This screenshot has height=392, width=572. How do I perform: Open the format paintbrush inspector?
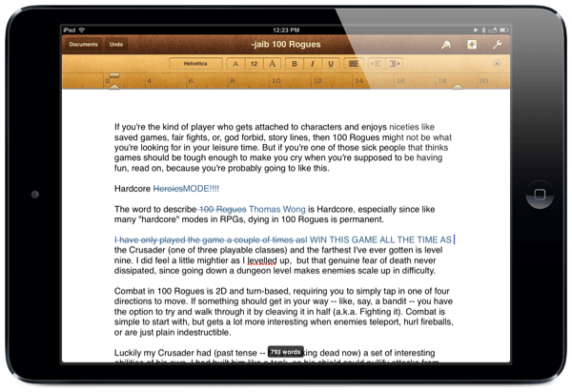click(446, 45)
